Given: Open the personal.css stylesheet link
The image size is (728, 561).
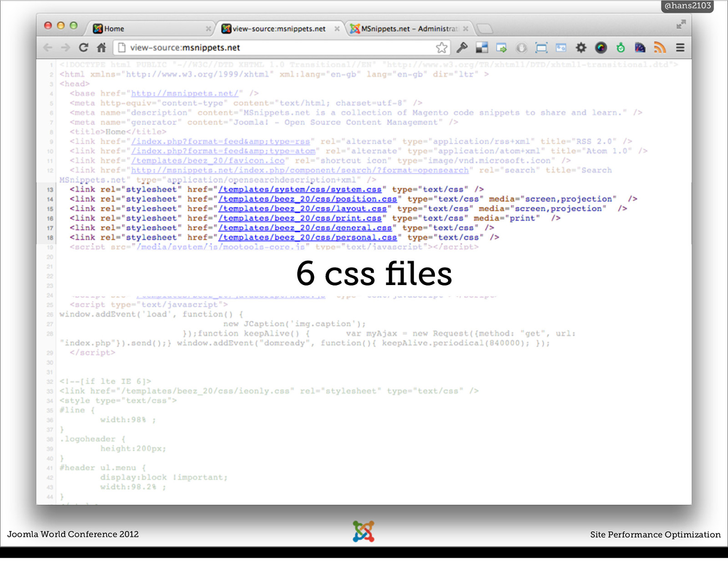Looking at the screenshot, I should [x=308, y=237].
